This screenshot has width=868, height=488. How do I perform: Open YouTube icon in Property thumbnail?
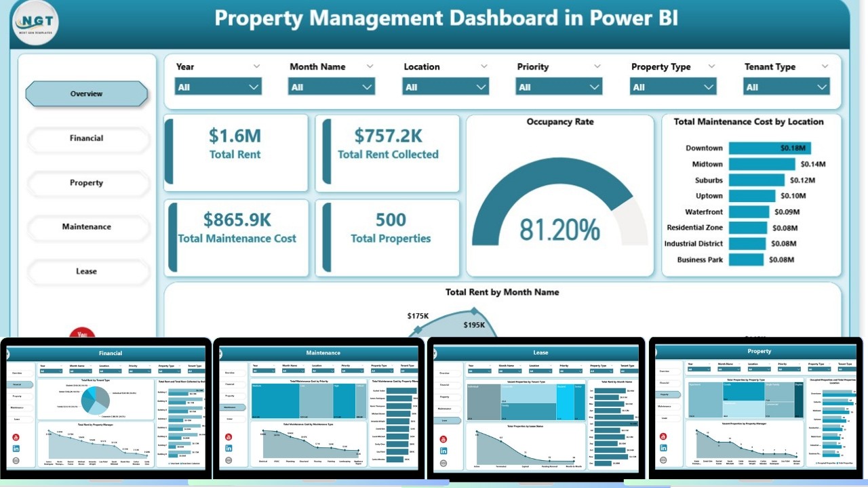pos(663,436)
